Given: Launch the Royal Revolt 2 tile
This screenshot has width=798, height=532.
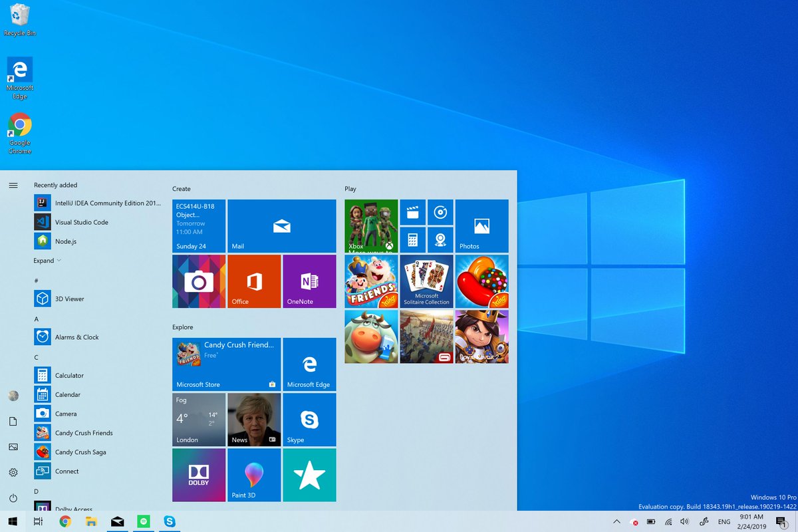Looking at the screenshot, I should [482, 336].
